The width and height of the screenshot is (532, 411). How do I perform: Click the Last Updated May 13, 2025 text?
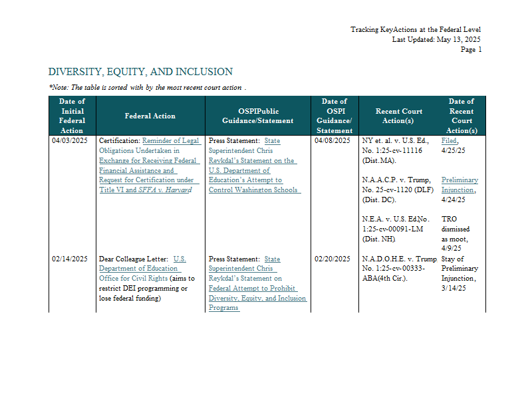pyautogui.click(x=436, y=39)
